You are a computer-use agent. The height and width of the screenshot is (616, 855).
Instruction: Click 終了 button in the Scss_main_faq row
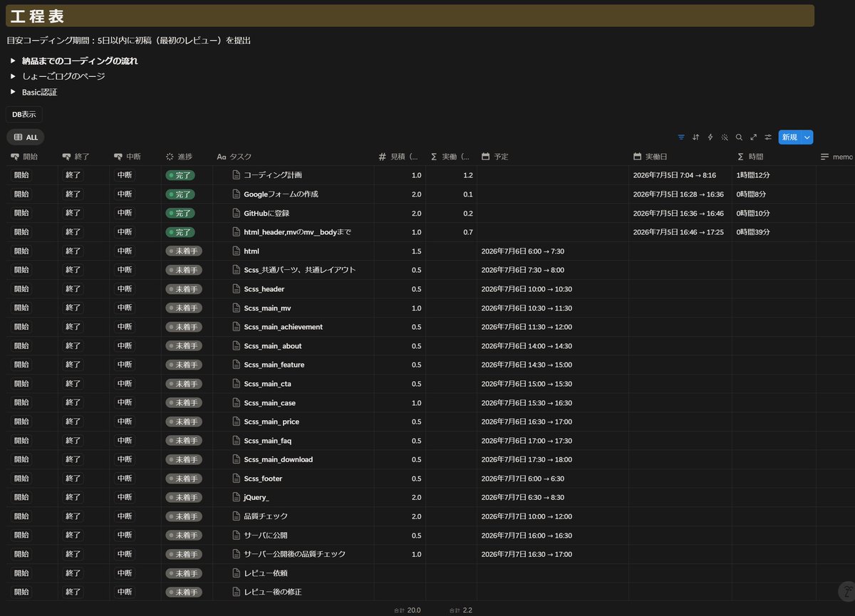tap(73, 440)
